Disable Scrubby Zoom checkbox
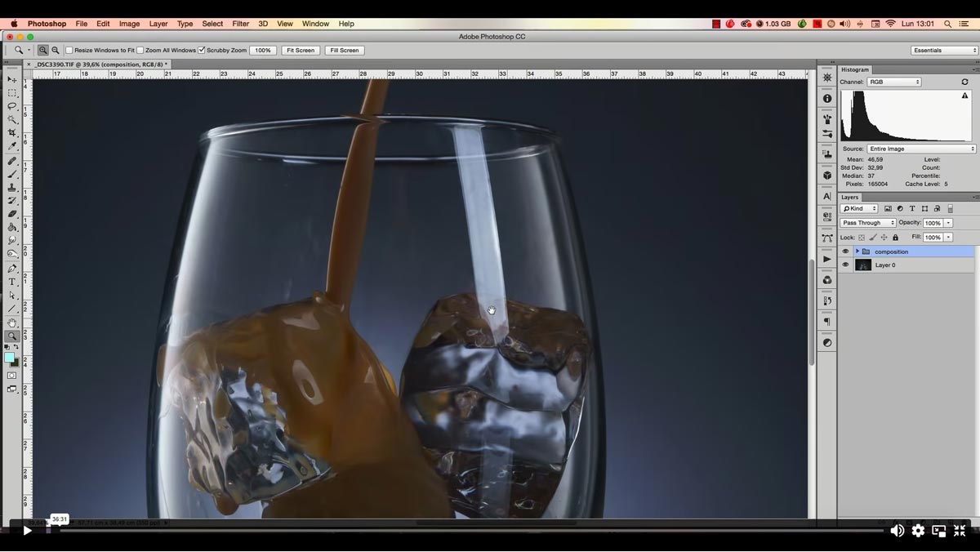 pos(202,51)
